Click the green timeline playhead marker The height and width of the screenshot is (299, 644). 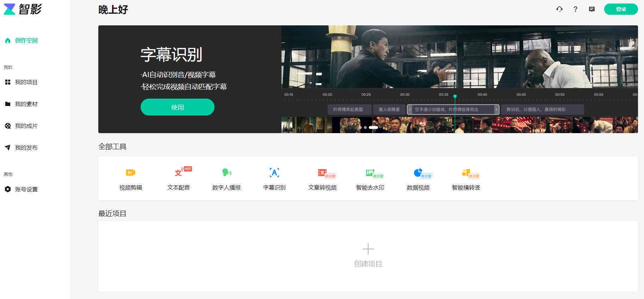pyautogui.click(x=455, y=96)
